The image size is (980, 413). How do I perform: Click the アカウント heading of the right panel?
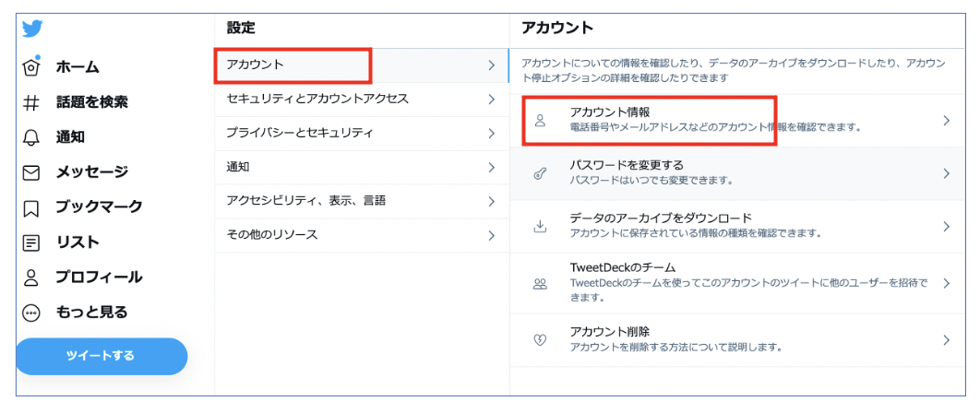(x=556, y=28)
